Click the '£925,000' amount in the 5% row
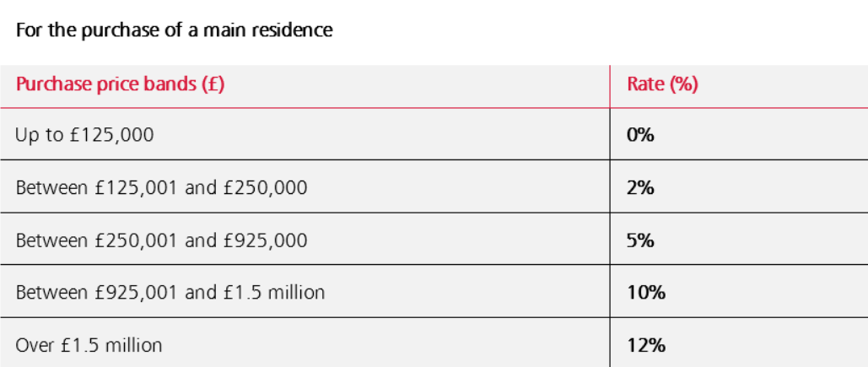This screenshot has width=868, height=367. [x=265, y=240]
